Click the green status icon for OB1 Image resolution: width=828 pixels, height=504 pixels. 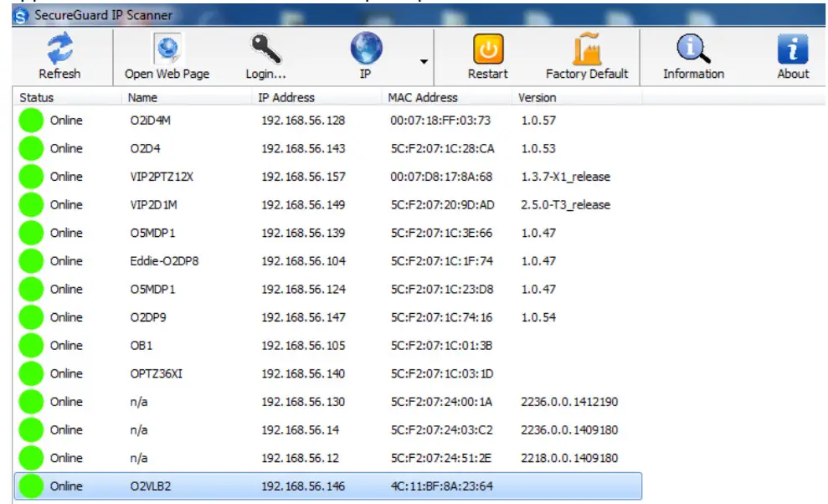tap(31, 346)
